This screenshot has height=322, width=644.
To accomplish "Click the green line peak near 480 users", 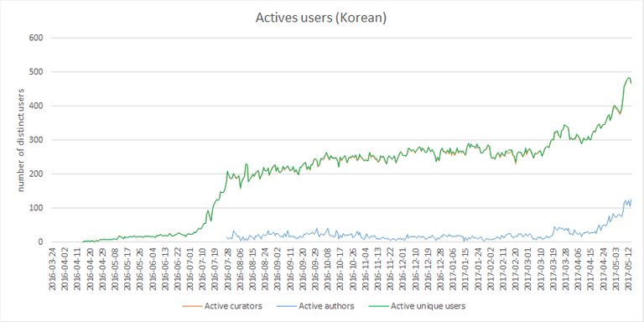I will tap(628, 77).
